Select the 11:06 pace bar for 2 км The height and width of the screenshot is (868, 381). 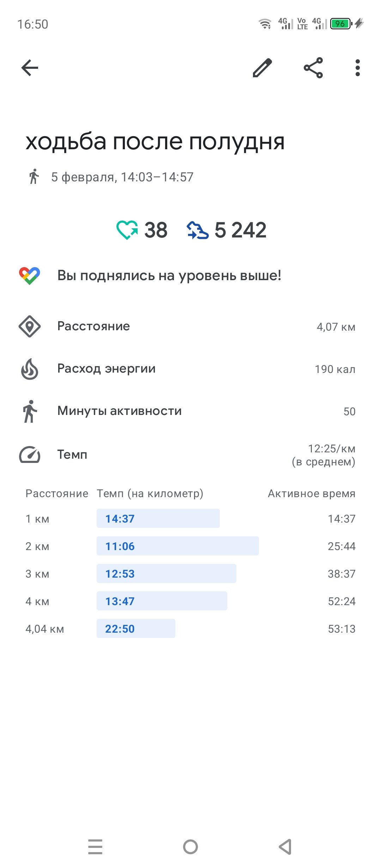click(178, 546)
